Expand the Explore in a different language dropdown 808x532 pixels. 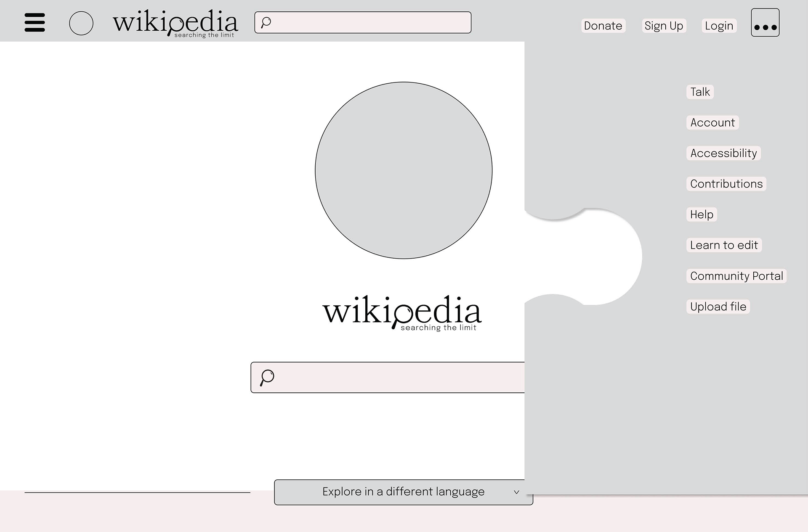403,491
